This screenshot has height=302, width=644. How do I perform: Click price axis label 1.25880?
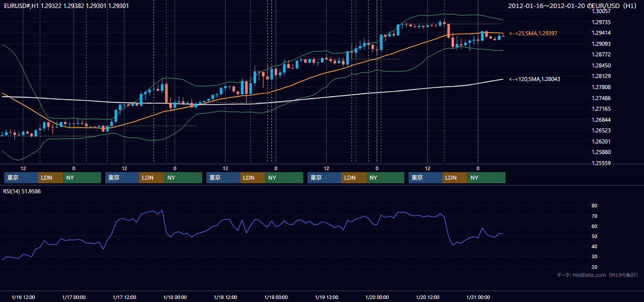pyautogui.click(x=601, y=152)
